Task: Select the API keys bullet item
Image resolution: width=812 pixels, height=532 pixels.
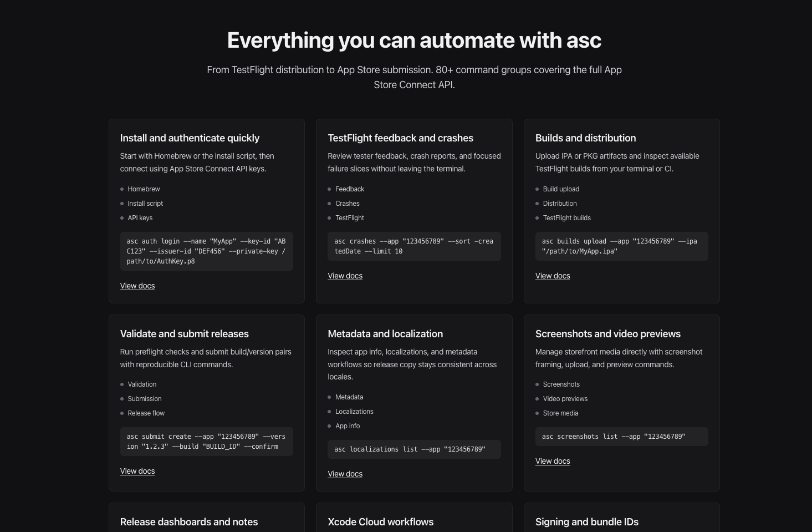Action: tap(140, 217)
